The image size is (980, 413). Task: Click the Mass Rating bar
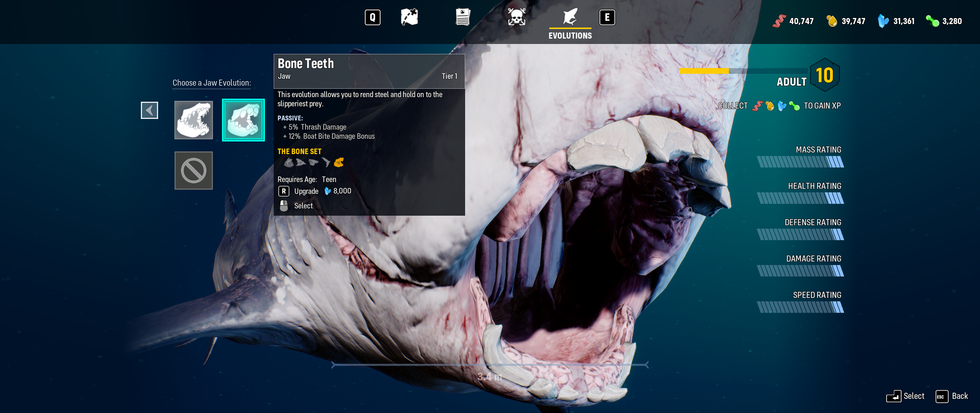point(800,162)
